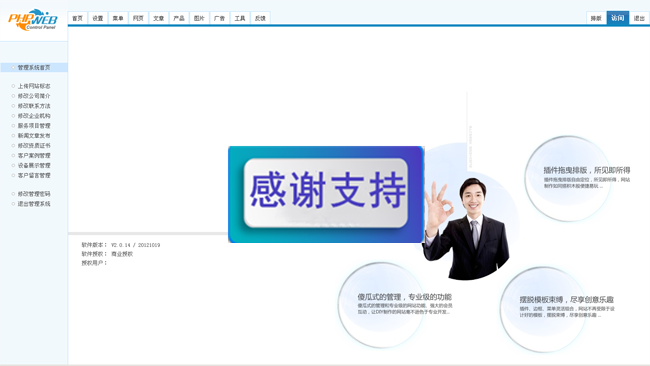This screenshot has height=366, width=650.
Task: Click the 感谢支持 banner image
Action: click(326, 194)
